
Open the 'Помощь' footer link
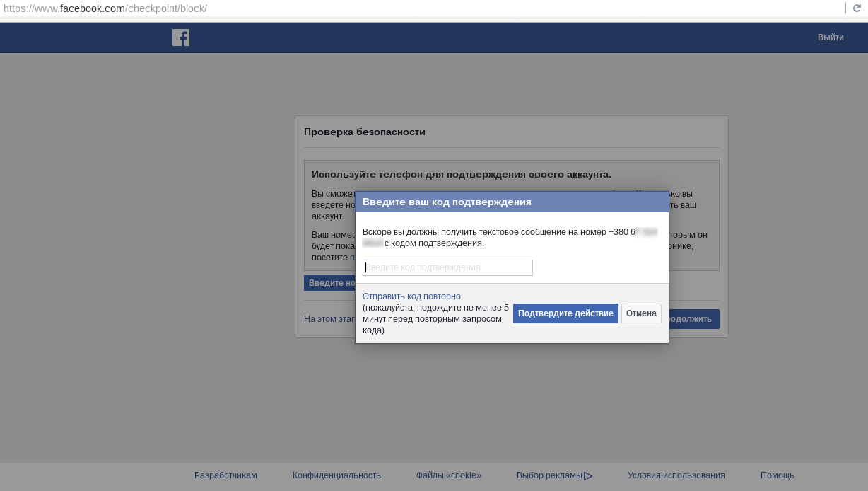pos(777,475)
